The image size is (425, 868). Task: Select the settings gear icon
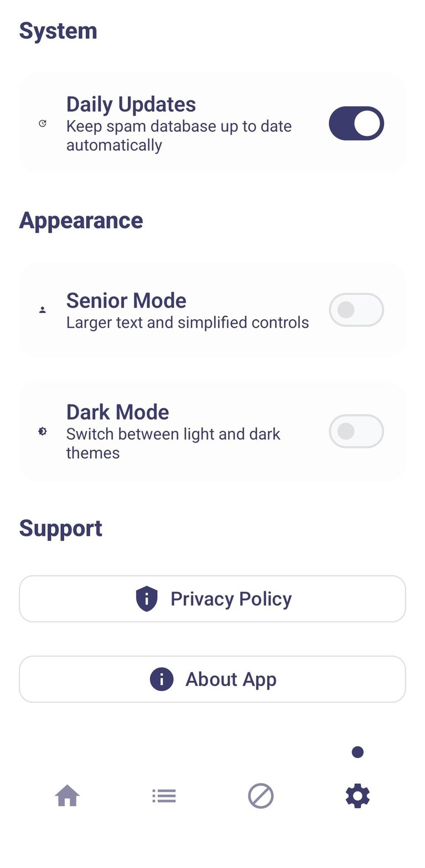tap(357, 796)
